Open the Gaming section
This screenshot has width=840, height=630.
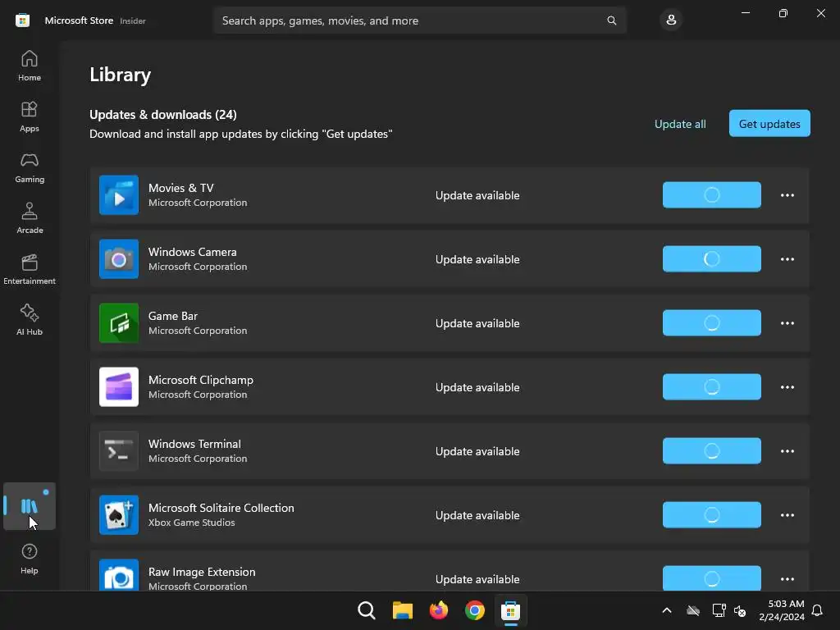coord(30,167)
